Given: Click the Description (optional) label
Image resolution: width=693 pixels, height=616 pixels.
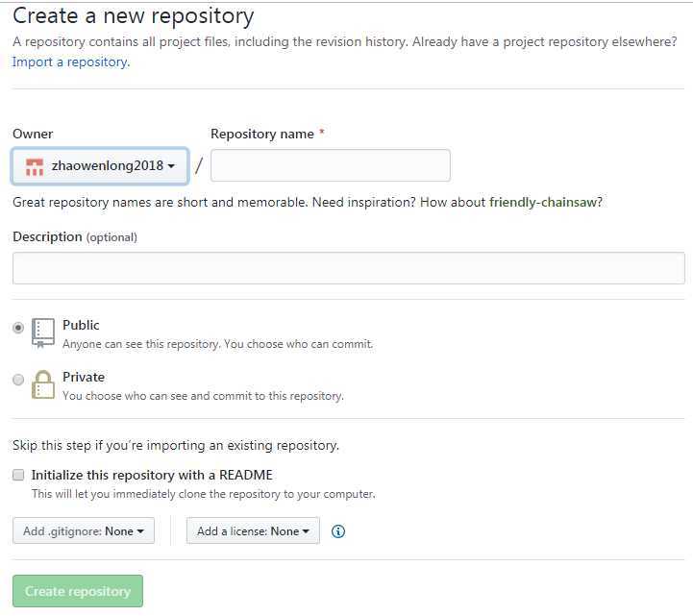Looking at the screenshot, I should click(x=74, y=236).
